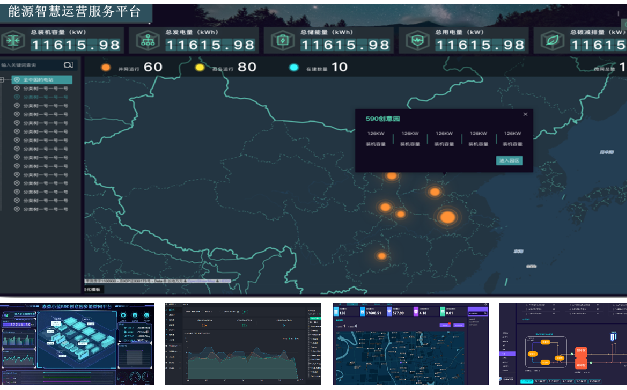Click the total power generation (kWh) hierarchy icon
This screenshot has height=390, width=627.
coord(148,41)
